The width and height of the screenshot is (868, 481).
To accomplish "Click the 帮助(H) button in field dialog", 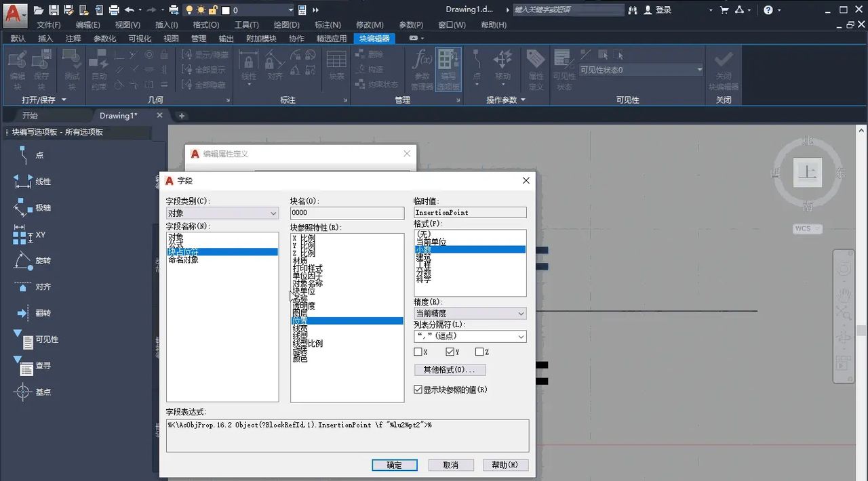I will tap(505, 465).
